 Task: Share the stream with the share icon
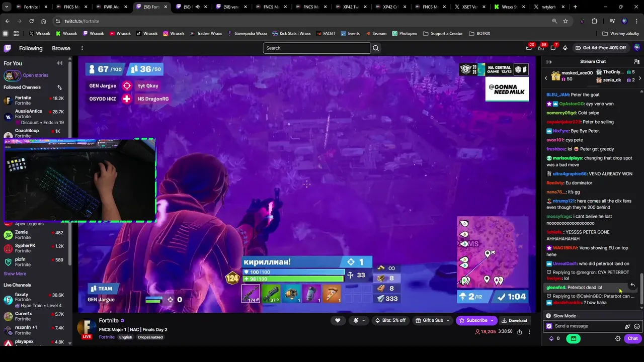point(519,332)
